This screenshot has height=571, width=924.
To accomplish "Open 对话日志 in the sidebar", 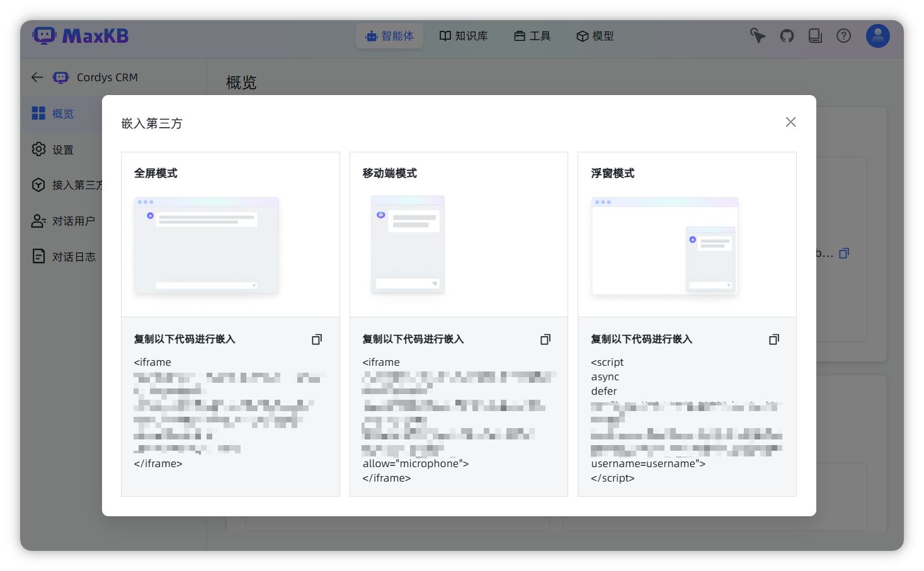I will point(63,257).
